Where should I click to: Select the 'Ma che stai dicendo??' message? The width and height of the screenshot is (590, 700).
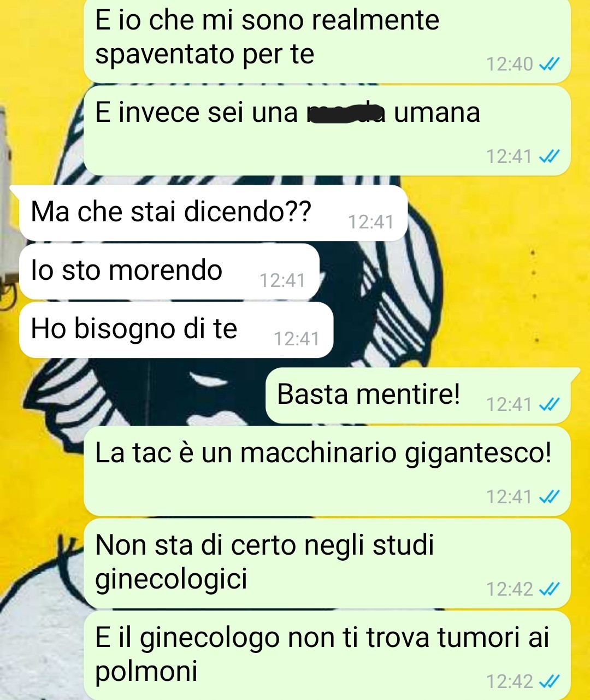[214, 213]
